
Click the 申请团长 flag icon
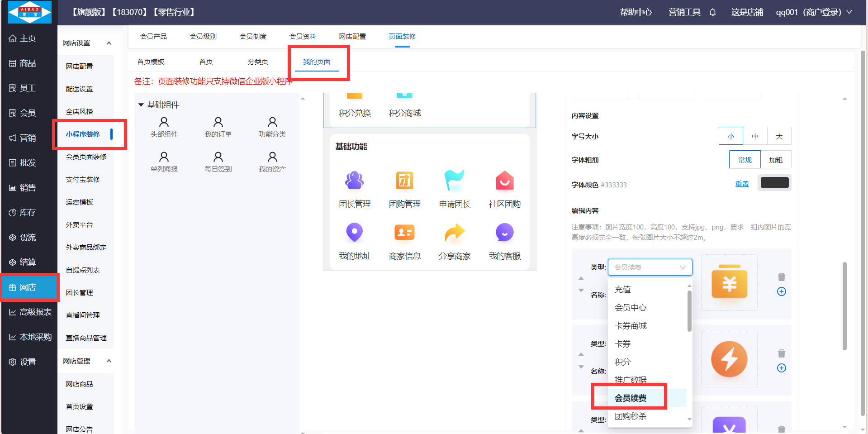[x=454, y=181]
